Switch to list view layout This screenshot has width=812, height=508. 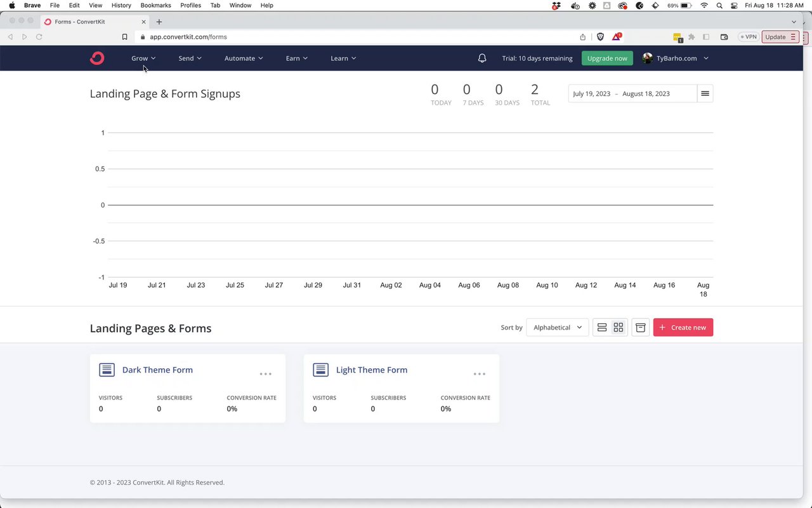602,328
